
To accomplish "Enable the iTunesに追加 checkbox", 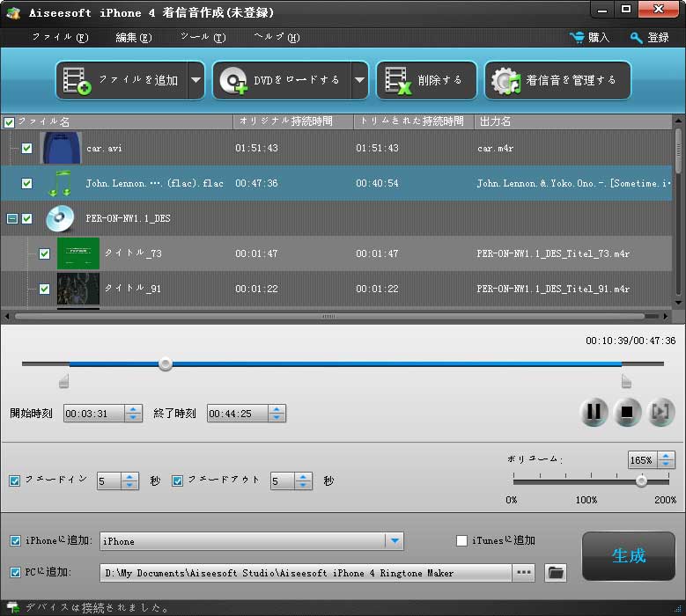I will coord(461,540).
